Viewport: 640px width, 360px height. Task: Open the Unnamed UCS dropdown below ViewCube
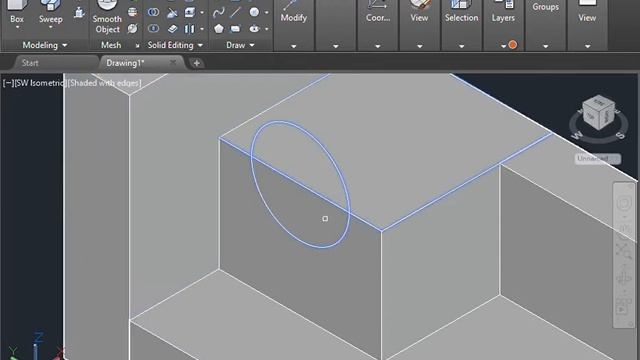tap(598, 159)
